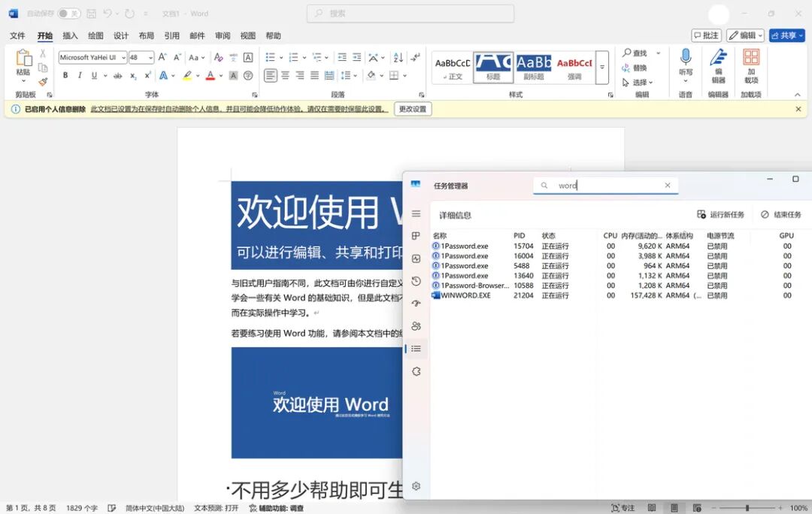Viewport: 812px width, 514px height.
Task: Toggle bold formatting
Action: click(x=65, y=76)
